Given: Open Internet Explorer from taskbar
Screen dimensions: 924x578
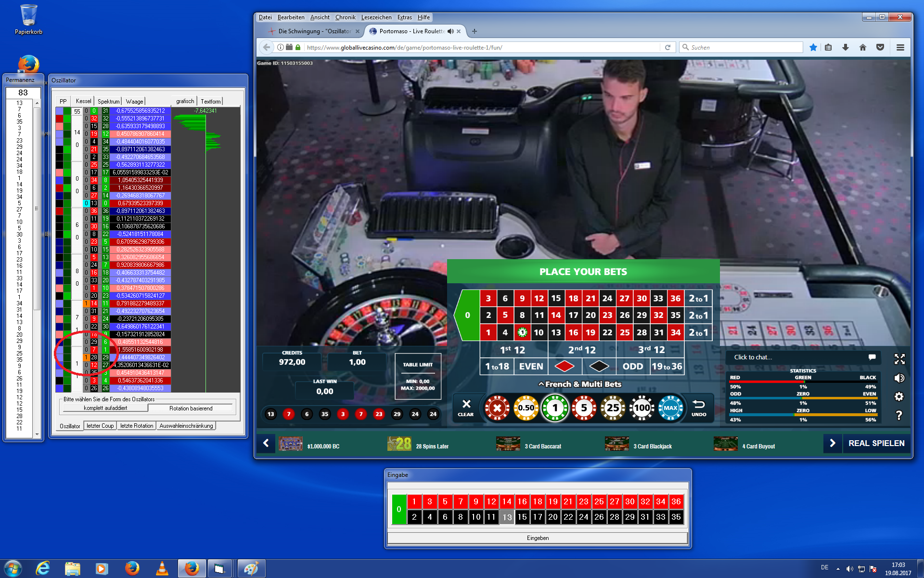Looking at the screenshot, I should (43, 568).
